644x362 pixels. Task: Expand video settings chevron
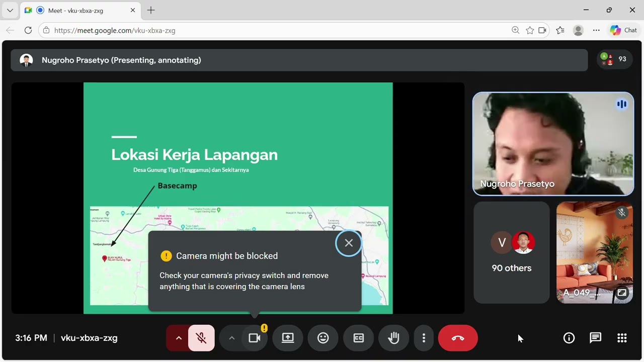pos(231,338)
